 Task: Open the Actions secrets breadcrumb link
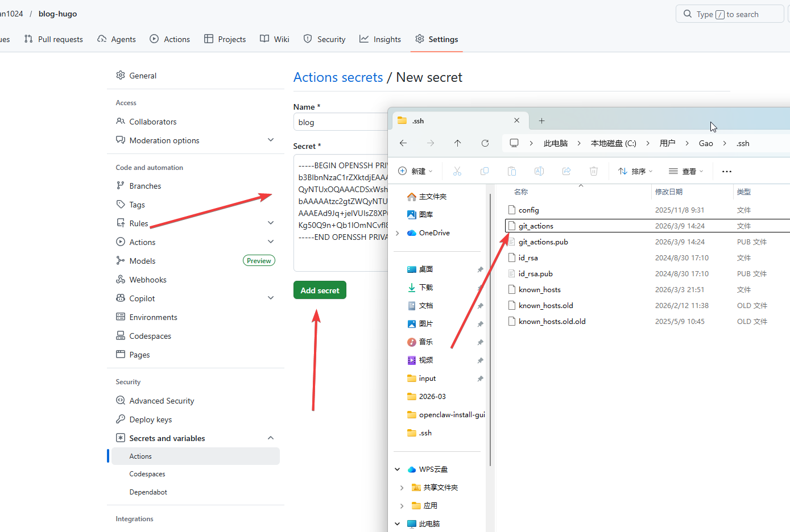pyautogui.click(x=338, y=77)
